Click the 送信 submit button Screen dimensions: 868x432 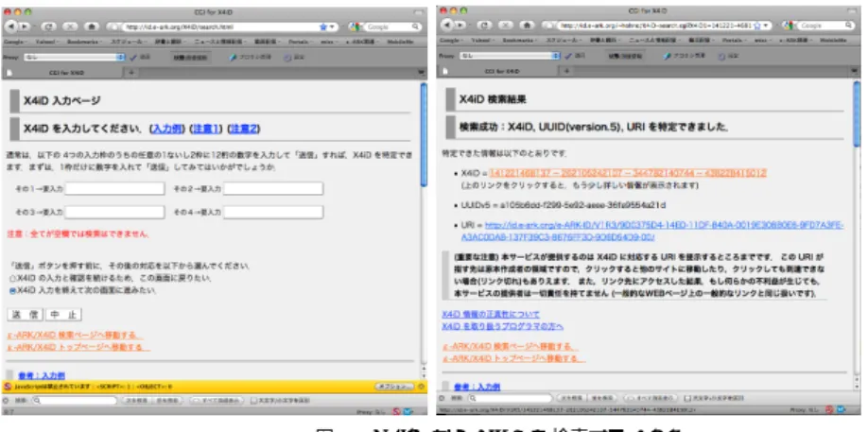tap(26, 315)
